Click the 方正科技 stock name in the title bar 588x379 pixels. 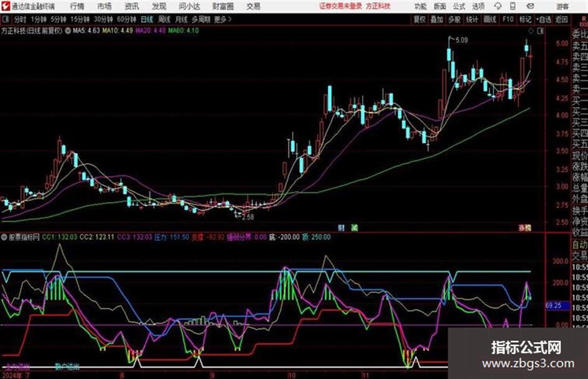coord(378,6)
